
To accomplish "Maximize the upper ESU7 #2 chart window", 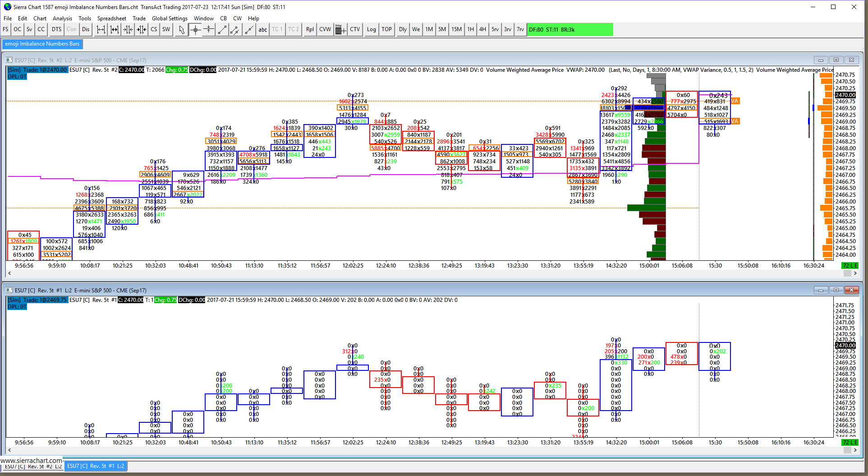I will point(836,60).
